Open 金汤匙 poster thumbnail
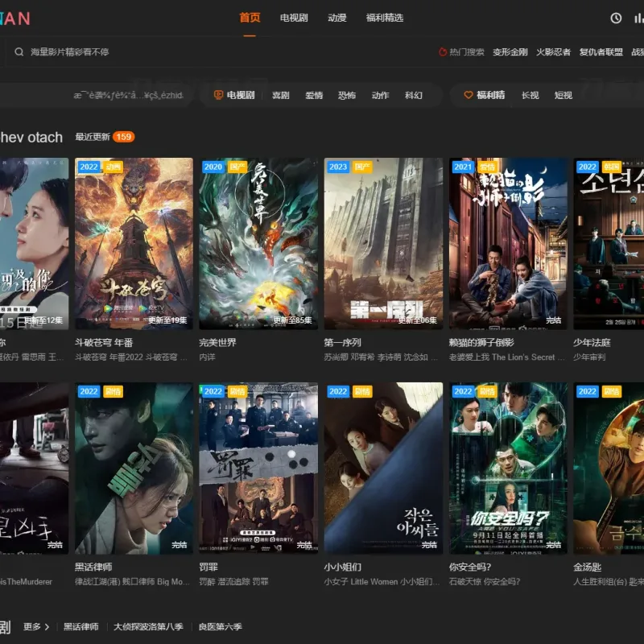 (x=609, y=469)
